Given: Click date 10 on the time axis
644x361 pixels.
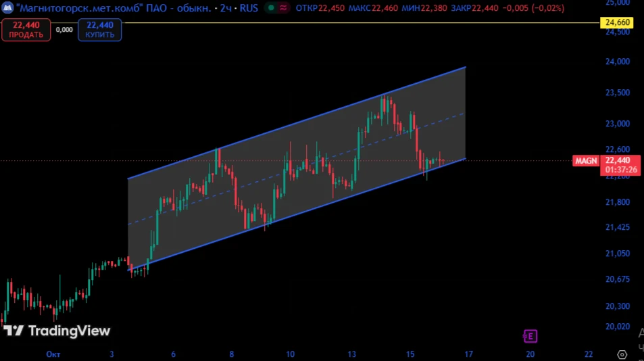Looking at the screenshot, I should (291, 354).
